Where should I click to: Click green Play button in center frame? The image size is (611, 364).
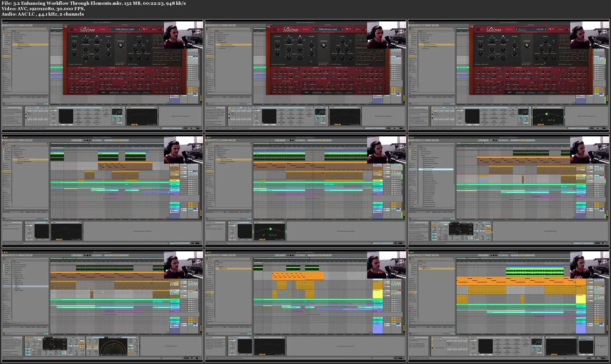(x=288, y=140)
